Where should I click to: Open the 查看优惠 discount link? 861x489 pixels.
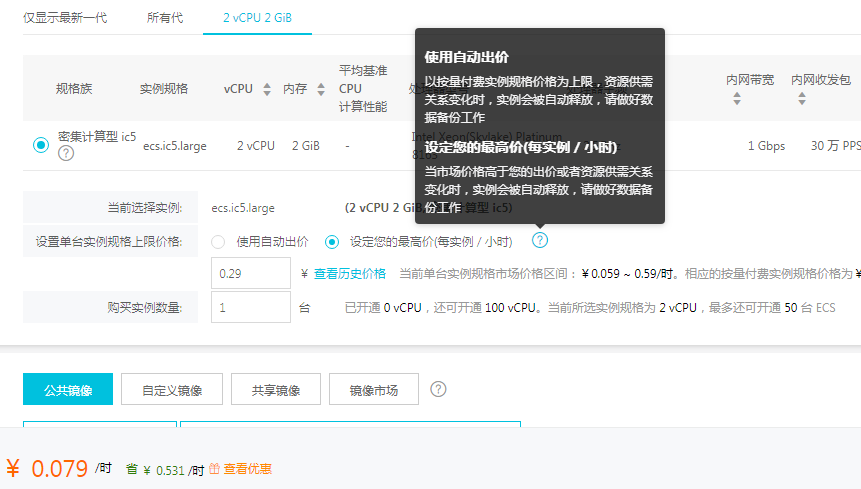[247, 469]
